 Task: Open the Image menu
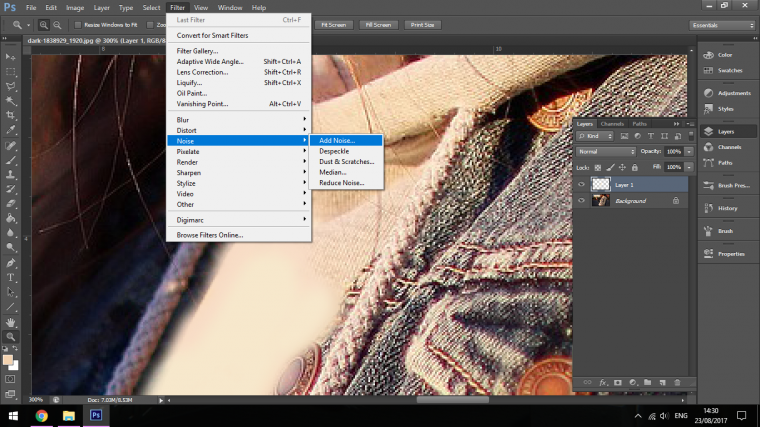(x=75, y=8)
